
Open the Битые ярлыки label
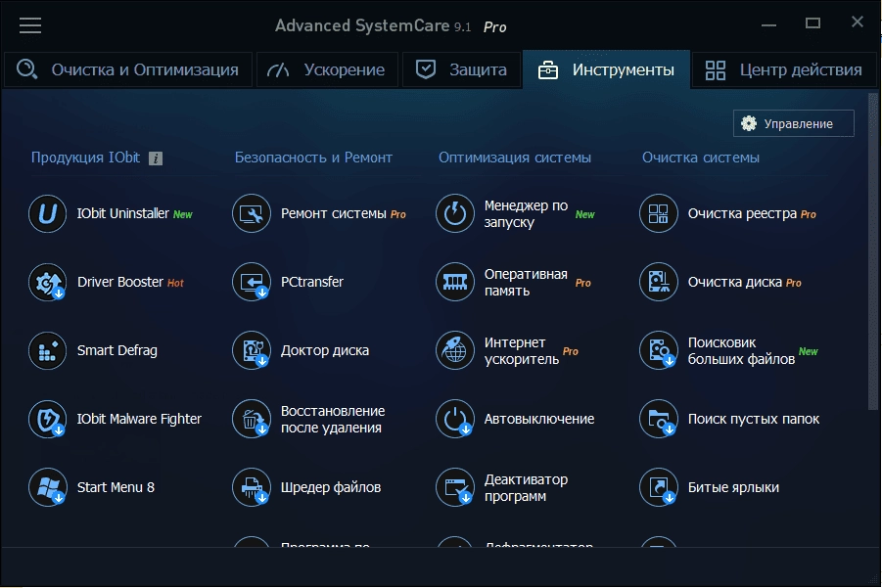(733, 487)
